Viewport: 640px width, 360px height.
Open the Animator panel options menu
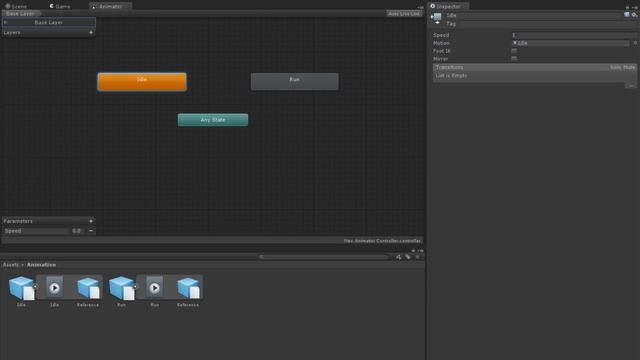tap(420, 7)
